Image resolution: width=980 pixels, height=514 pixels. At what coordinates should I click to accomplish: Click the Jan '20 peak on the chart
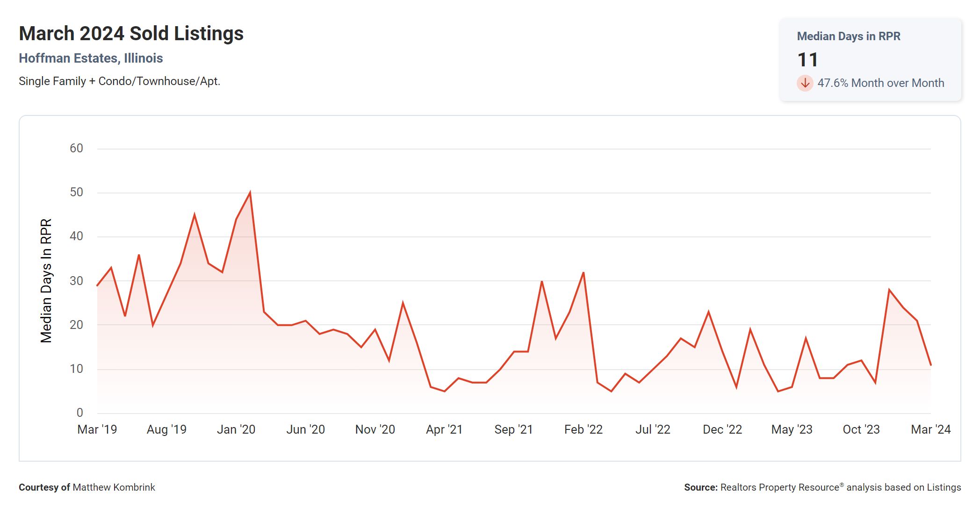250,193
